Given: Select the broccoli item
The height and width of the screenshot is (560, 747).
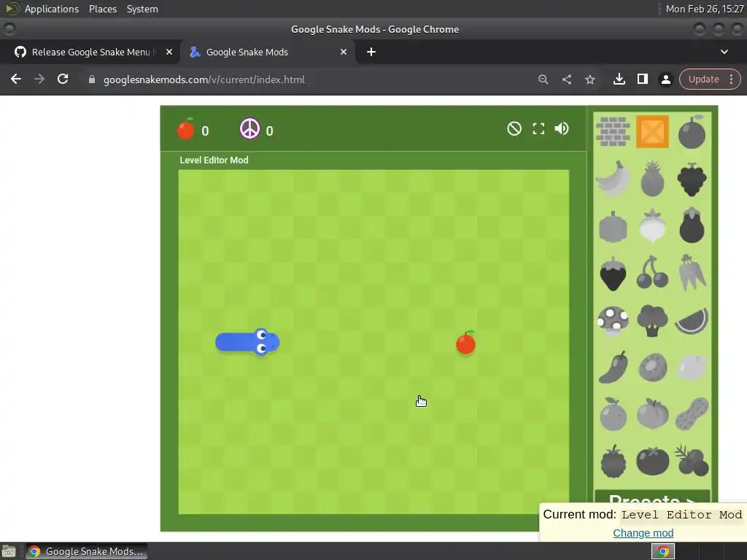Looking at the screenshot, I should (652, 321).
